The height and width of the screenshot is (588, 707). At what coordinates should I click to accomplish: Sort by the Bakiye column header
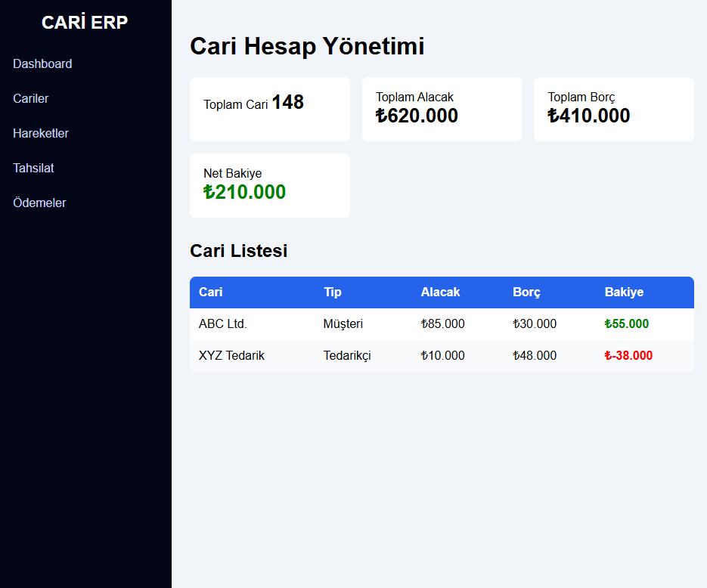(624, 292)
